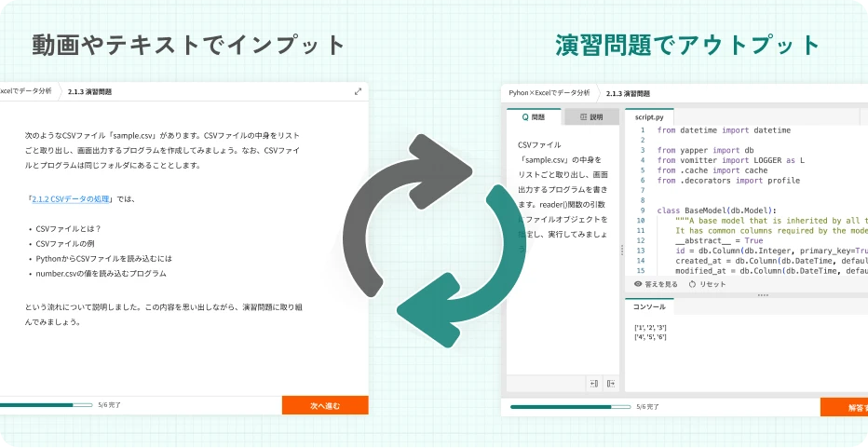
Task: Open the 説明 tab
Action: click(x=590, y=117)
